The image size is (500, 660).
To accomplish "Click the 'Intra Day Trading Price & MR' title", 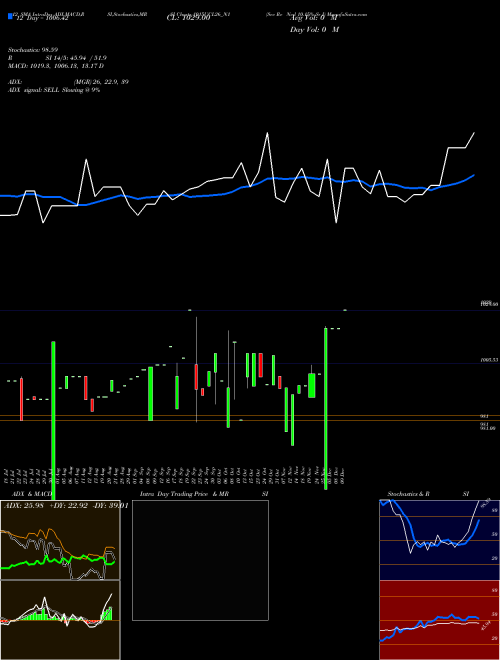I will tap(184, 494).
